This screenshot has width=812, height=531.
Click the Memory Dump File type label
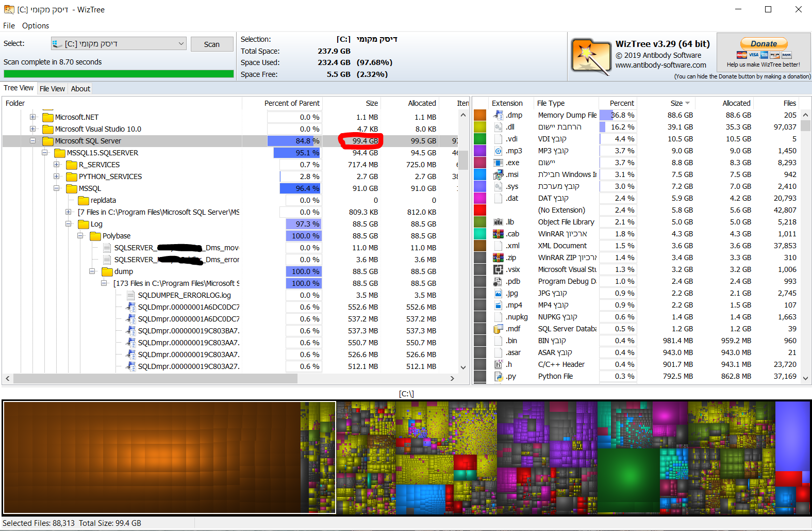(x=567, y=115)
